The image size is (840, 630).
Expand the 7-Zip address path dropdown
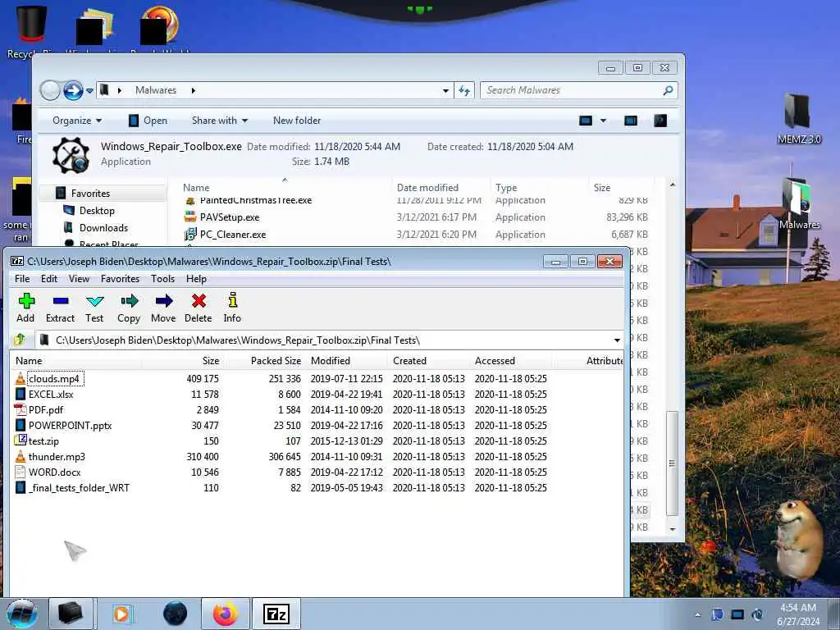tap(617, 340)
